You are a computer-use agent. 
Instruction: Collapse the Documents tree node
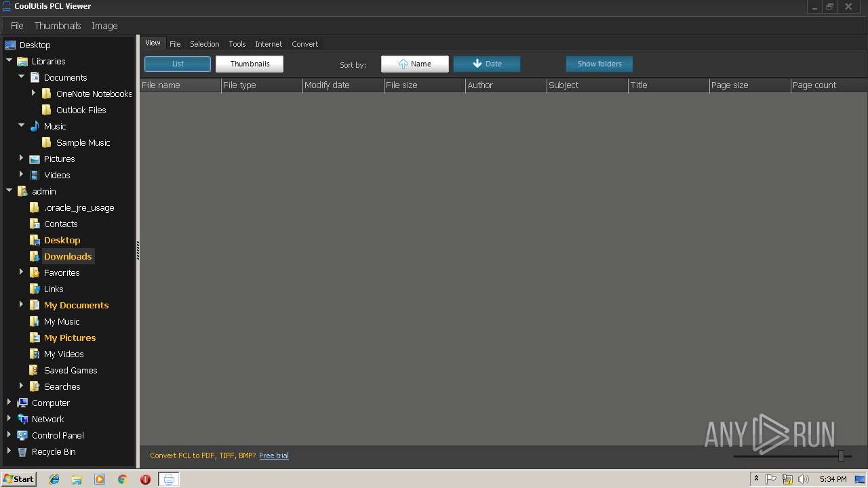(21, 77)
